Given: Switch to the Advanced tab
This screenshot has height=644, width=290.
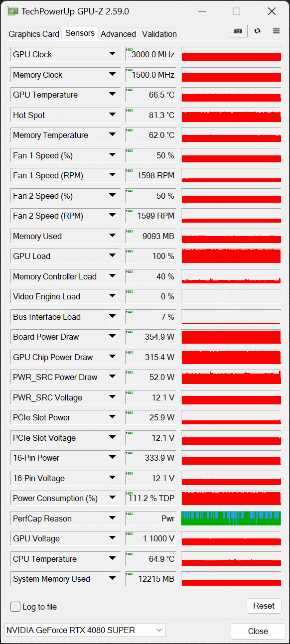Looking at the screenshot, I should pyautogui.click(x=118, y=34).
